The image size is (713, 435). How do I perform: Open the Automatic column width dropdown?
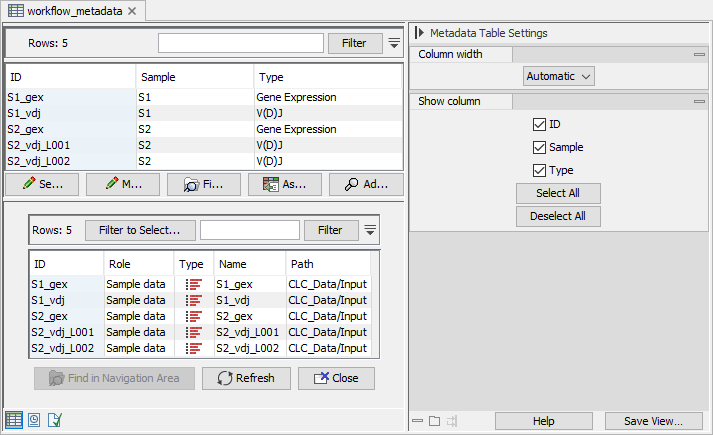click(558, 76)
